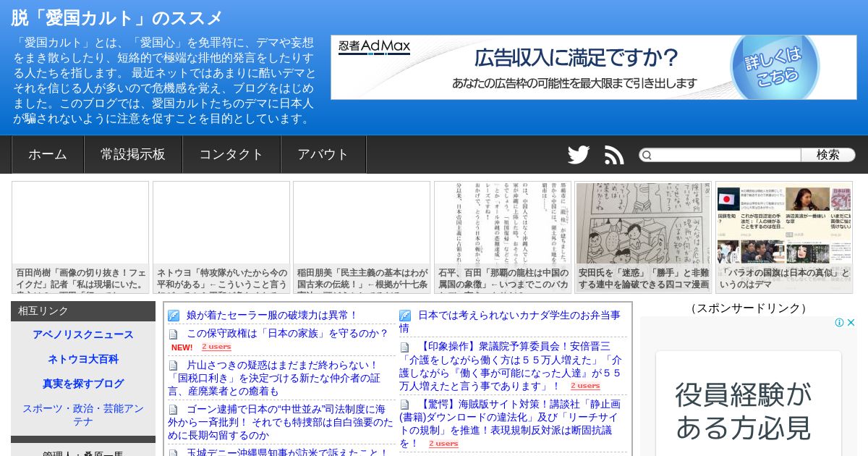Viewport: 868px width, 456px height.
Task: Open the 玉城デニー沖縄県知事 headline
Action: 287,452
